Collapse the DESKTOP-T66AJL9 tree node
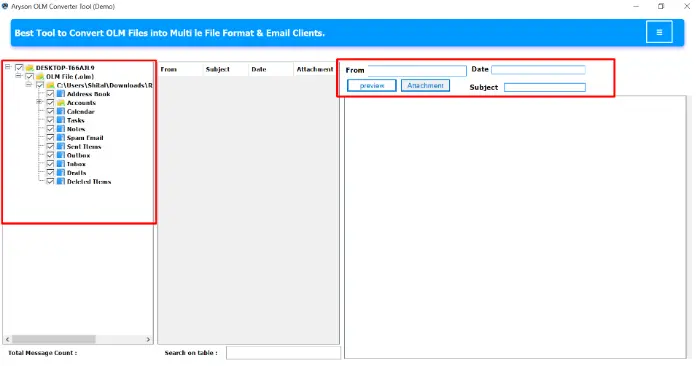Screen dimensions: 700x366 click(8, 67)
